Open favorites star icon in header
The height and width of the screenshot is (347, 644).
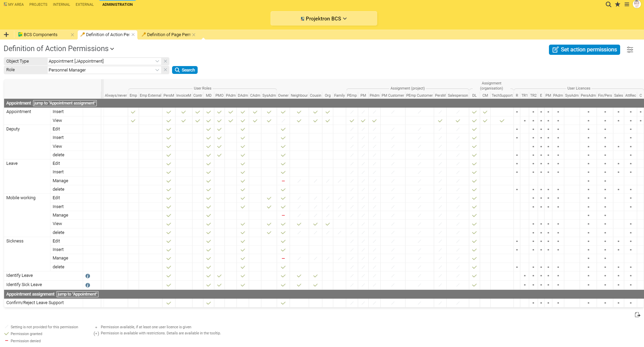point(617,4)
